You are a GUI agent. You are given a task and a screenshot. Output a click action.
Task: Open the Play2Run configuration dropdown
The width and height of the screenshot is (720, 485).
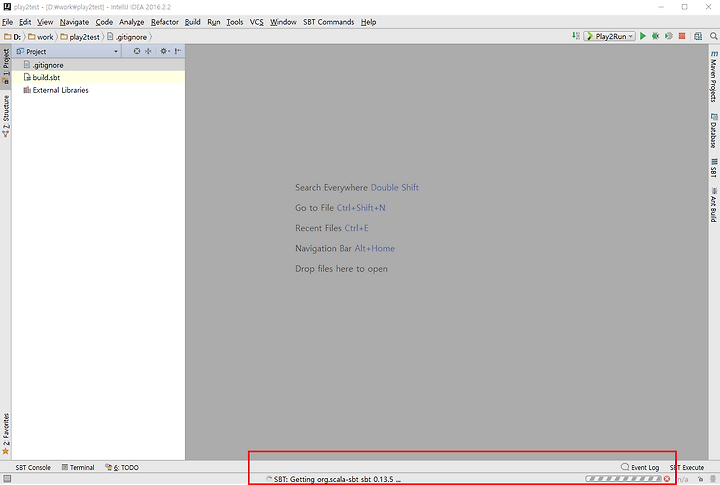pyautogui.click(x=610, y=36)
